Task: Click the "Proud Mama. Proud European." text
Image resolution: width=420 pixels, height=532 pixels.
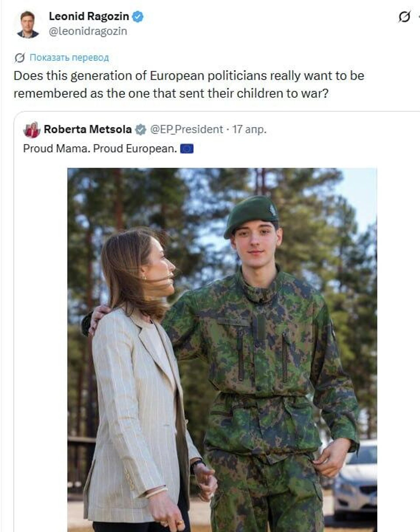Action: point(100,149)
